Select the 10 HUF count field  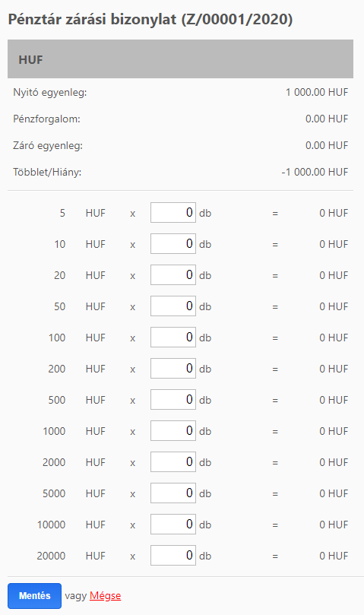173,243
